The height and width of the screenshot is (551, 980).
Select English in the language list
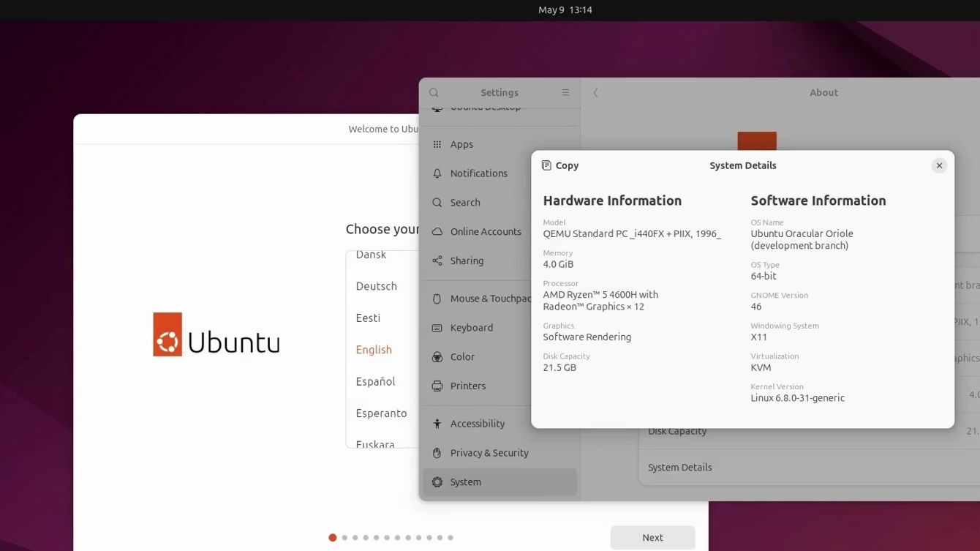coord(374,350)
